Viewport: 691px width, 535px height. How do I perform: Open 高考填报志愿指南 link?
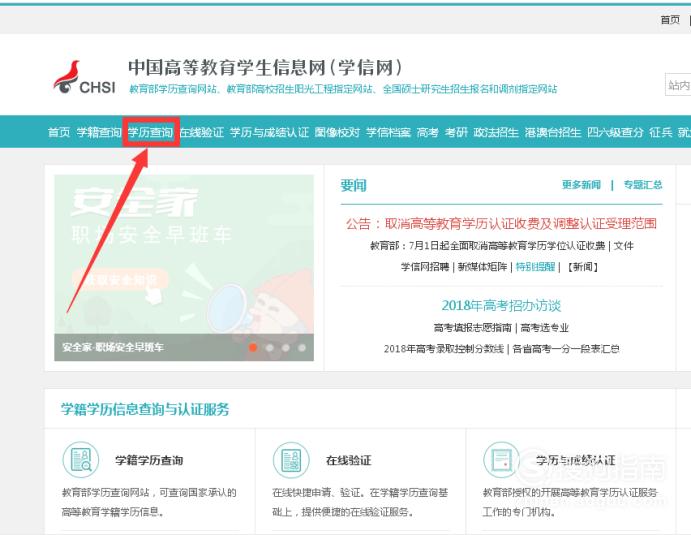coord(472,327)
